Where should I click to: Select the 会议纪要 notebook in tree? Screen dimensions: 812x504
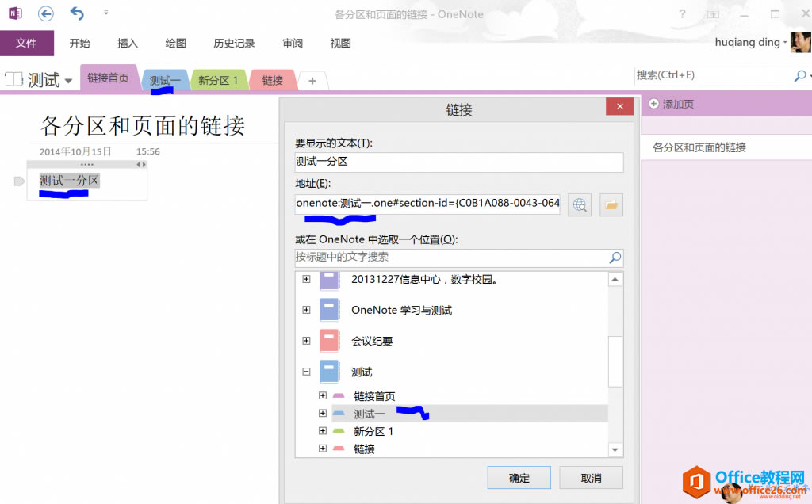click(x=372, y=341)
